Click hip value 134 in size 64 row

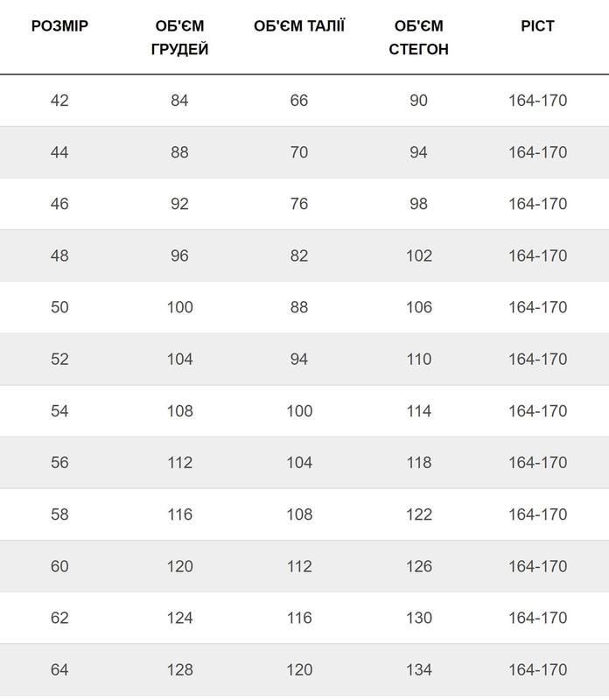click(418, 669)
